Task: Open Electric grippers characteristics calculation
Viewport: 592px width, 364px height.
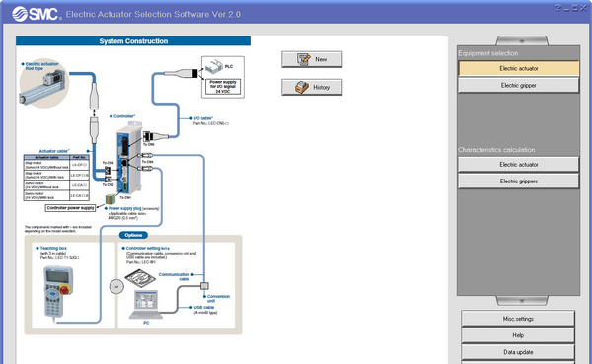Action: [x=518, y=182]
